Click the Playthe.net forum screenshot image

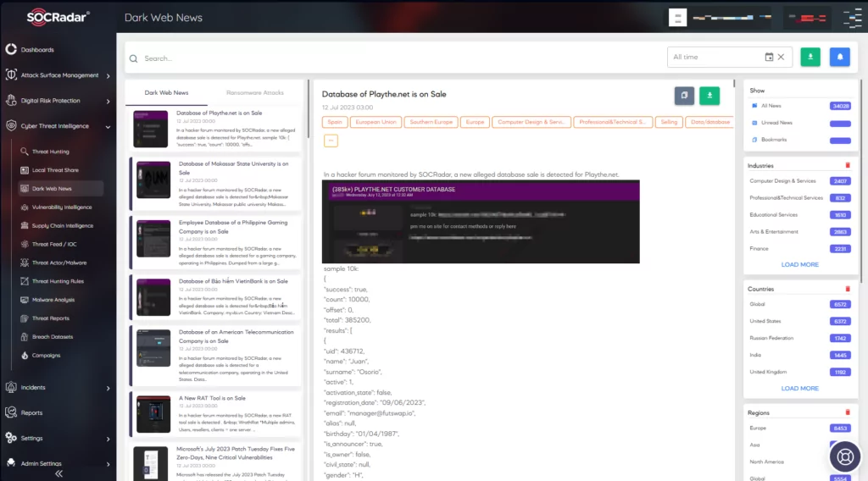[x=481, y=222]
